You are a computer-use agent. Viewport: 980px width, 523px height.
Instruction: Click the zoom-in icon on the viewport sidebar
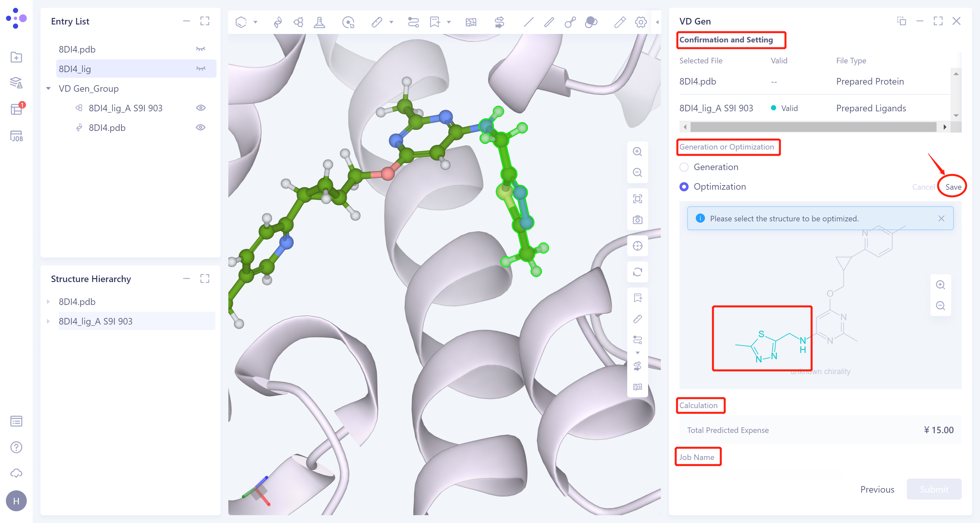pos(638,152)
